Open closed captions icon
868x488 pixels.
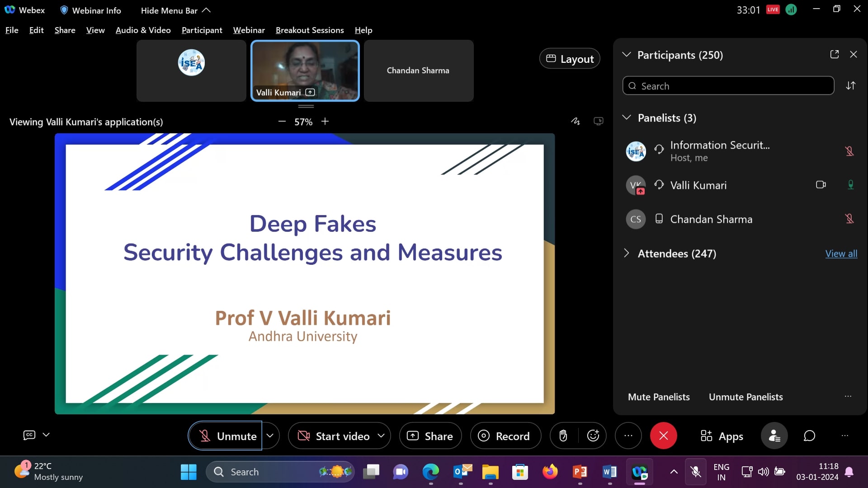pyautogui.click(x=29, y=435)
